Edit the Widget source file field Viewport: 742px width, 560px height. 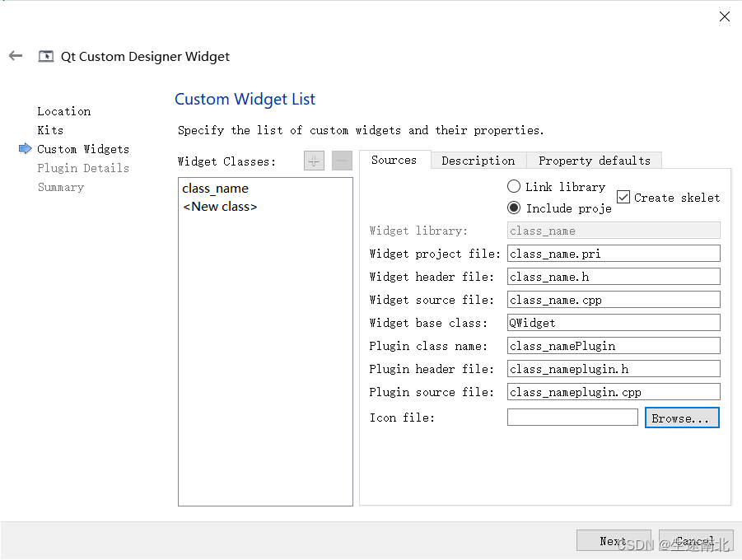[614, 300]
